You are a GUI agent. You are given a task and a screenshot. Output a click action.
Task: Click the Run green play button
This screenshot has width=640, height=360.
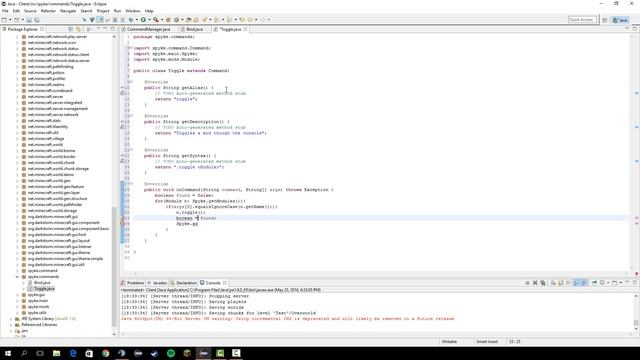pos(143,20)
